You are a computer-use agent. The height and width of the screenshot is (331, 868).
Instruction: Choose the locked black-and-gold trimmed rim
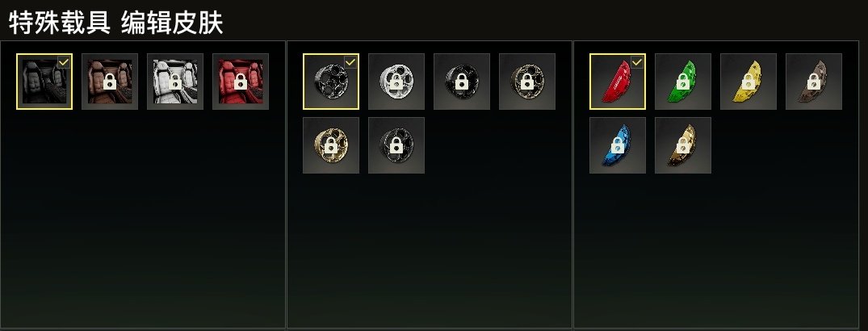coord(527,82)
